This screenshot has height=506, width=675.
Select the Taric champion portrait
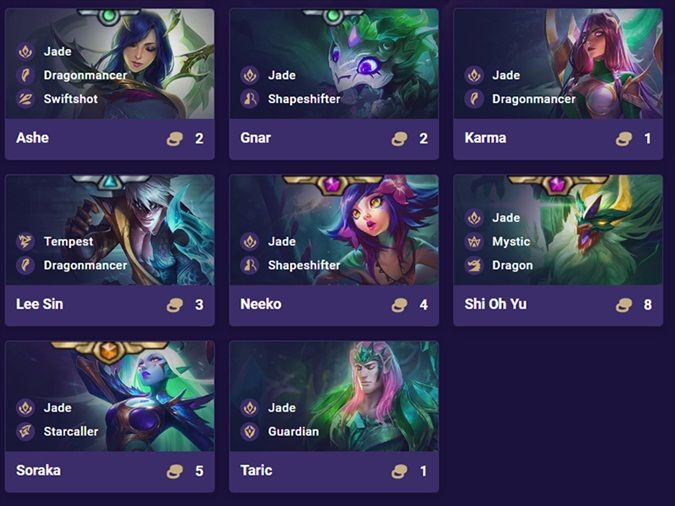[334, 396]
